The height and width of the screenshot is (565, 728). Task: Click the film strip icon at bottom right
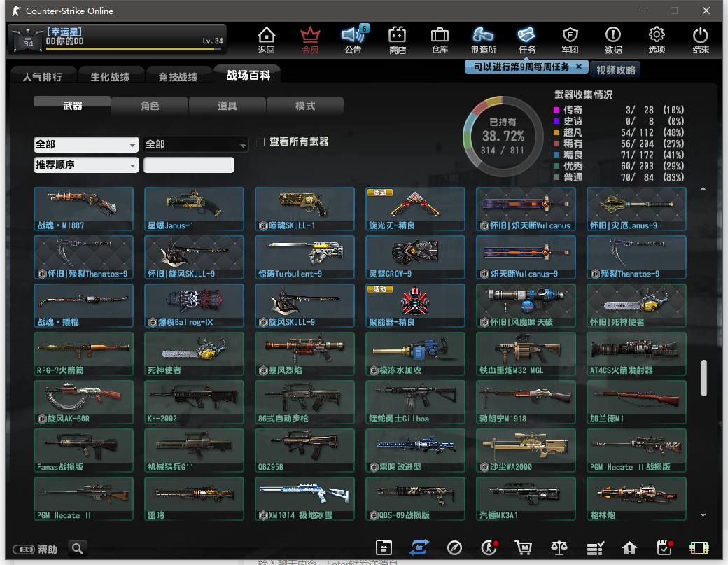(699, 548)
